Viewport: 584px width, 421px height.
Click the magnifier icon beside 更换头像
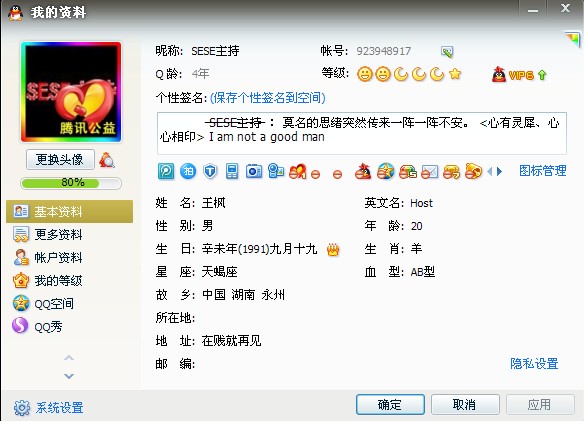pos(107,160)
